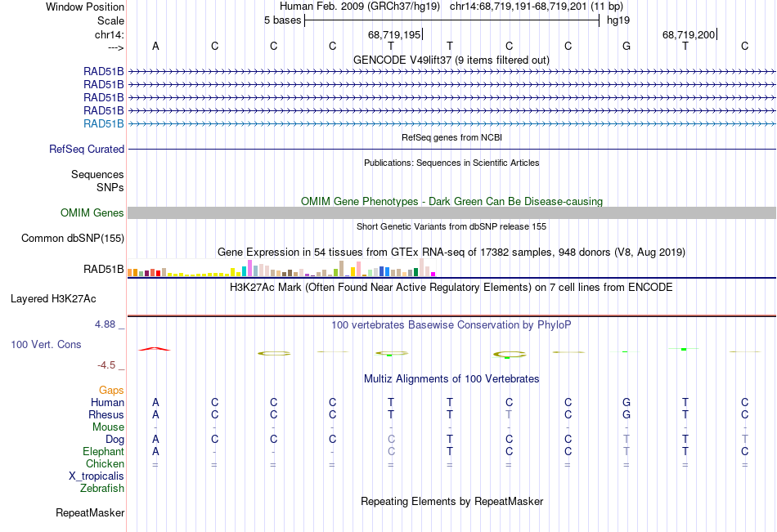Select the SNPs track label
The image size is (777, 532).
tap(110, 187)
